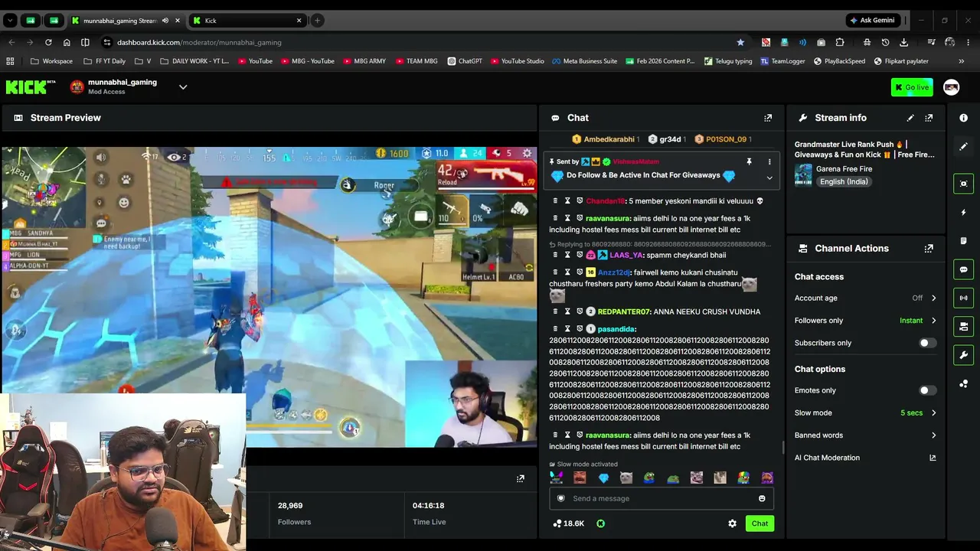Viewport: 980px width, 551px height.
Task: Toggle the wrench icon in right sidebar
Action: click(964, 355)
